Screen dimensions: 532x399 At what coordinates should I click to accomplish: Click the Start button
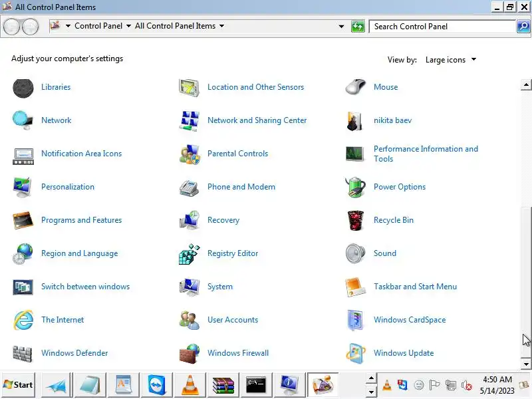pos(18,385)
